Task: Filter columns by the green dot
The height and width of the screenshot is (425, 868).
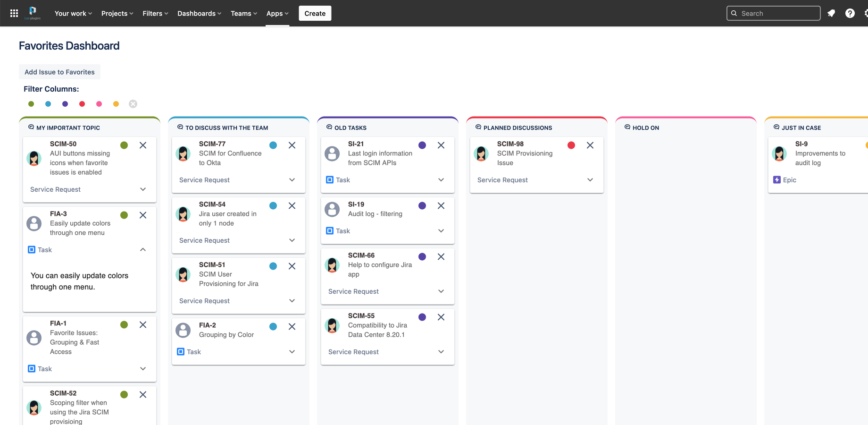Action: point(31,104)
